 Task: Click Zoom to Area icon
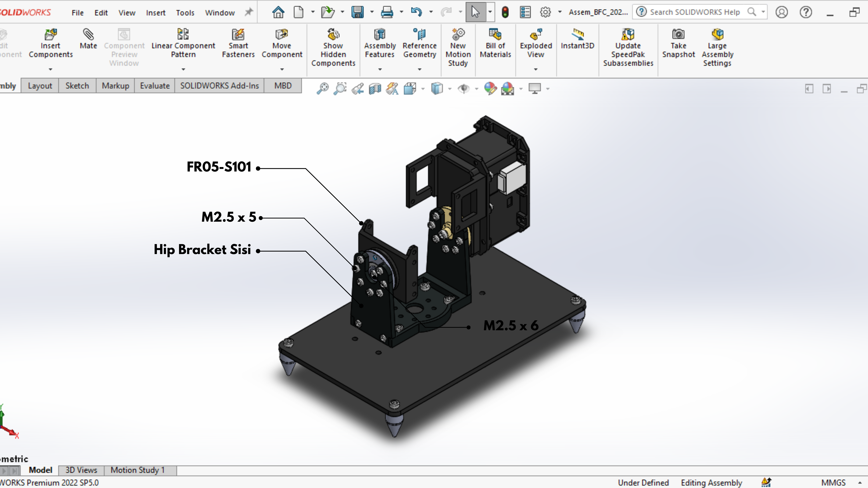340,89
